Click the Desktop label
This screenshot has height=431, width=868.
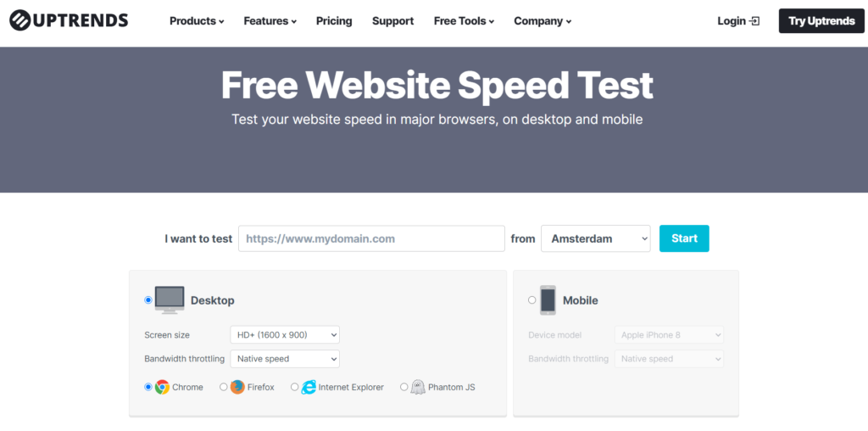pos(213,301)
